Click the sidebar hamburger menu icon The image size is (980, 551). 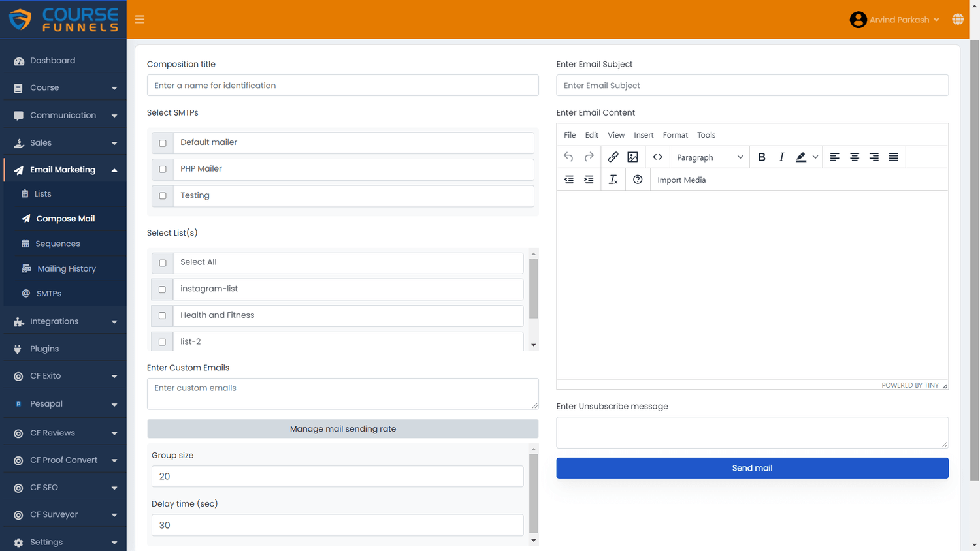(139, 19)
